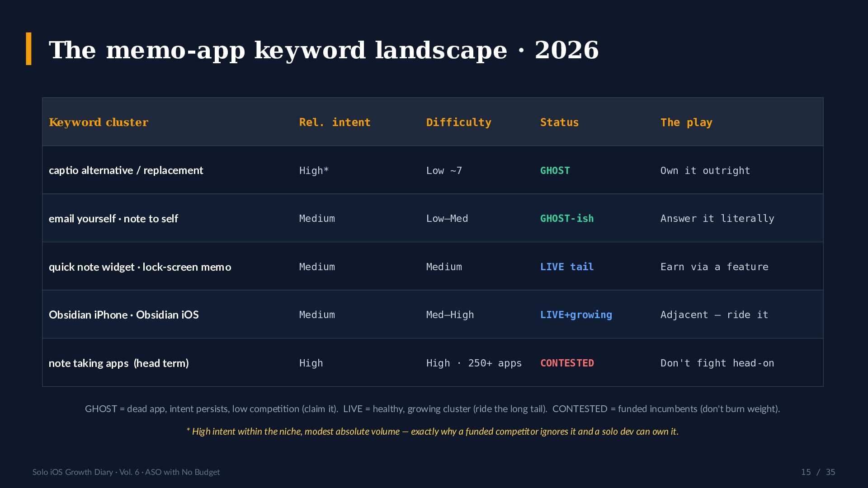Select the 'Difficulty' column header
868x488 pixels.
coord(458,122)
